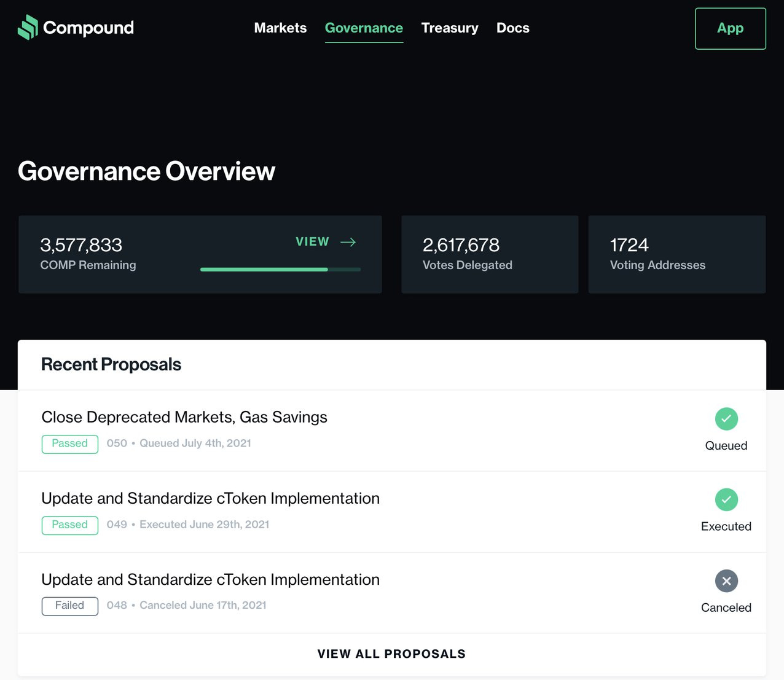Click 'Executed June 29th, 2021' text
Image resolution: width=784 pixels, height=680 pixels.
click(x=205, y=525)
